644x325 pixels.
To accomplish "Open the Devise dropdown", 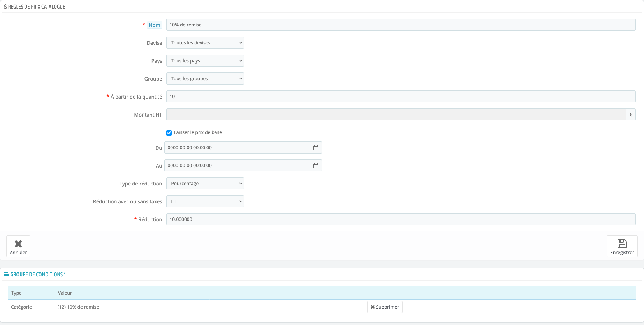I will (205, 43).
